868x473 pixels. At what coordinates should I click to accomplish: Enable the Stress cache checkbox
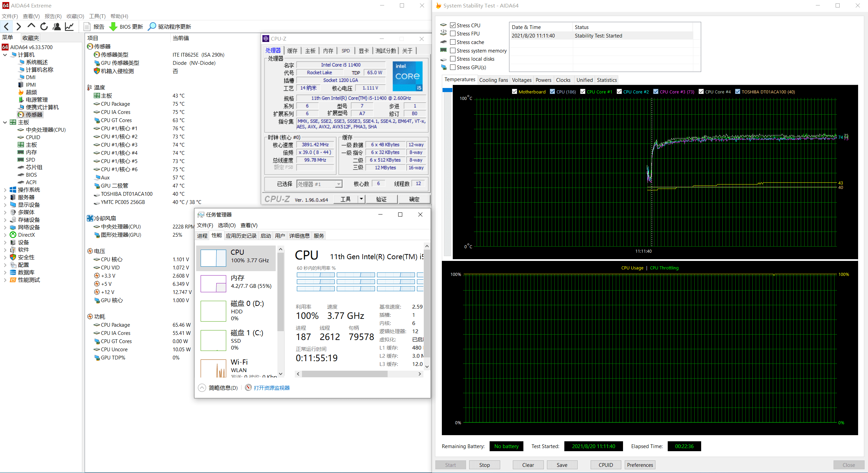click(x=453, y=42)
